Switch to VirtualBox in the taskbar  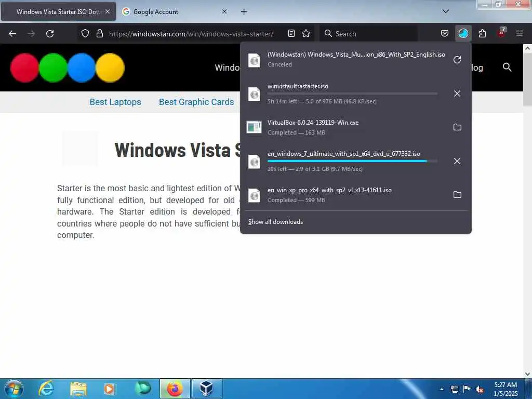coord(207,389)
